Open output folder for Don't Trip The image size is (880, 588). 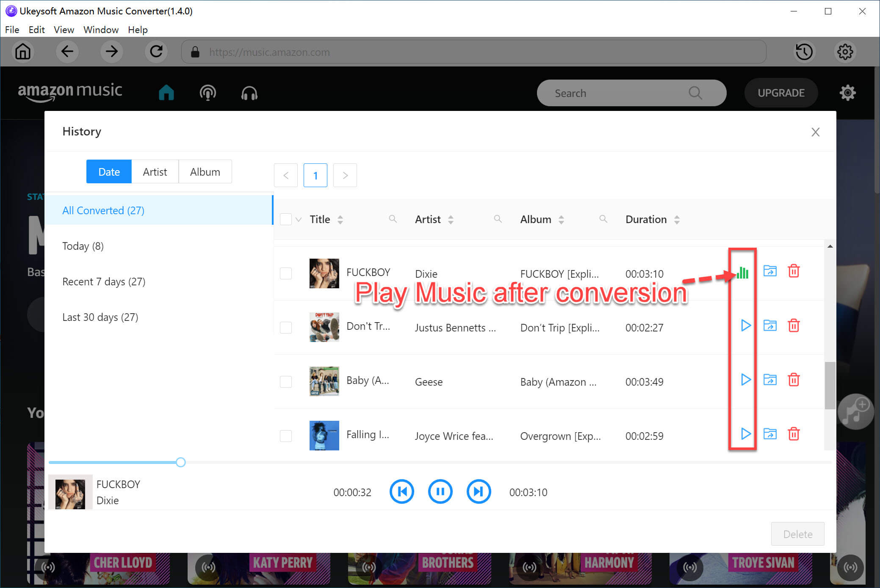pos(770,326)
